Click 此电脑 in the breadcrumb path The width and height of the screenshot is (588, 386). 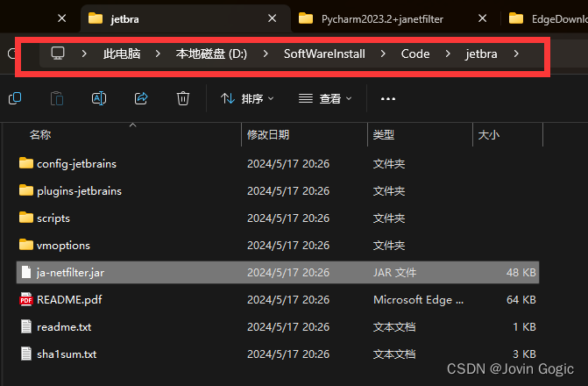point(122,54)
